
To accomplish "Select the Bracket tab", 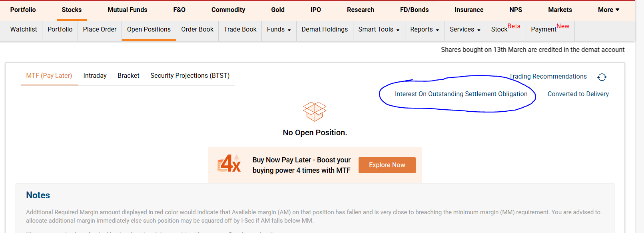I will point(128,76).
